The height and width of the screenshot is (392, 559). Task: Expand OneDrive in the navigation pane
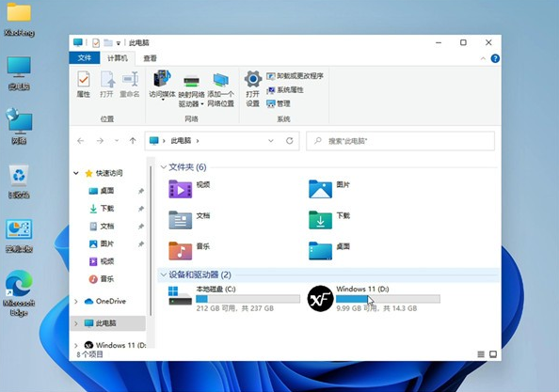76,301
